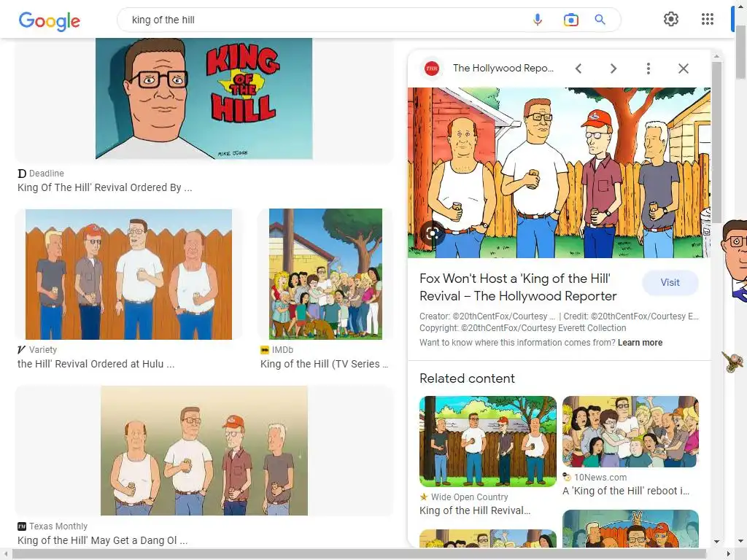This screenshot has height=560, width=747.
Task: Open the Variety fence characters image
Action: tap(128, 274)
